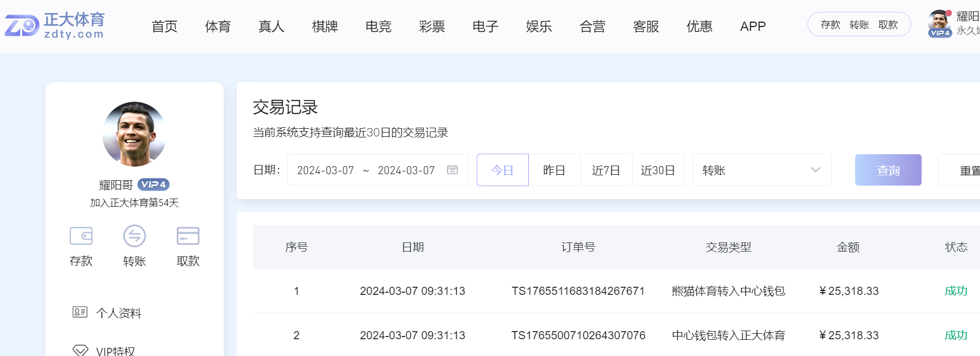Click the VIP4 badge beside 耀阳哥

(154, 184)
